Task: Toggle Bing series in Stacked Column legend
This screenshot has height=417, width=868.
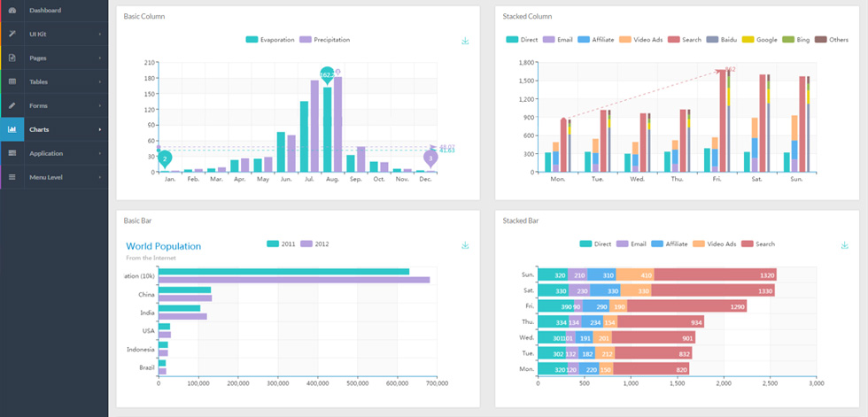Action: click(796, 40)
